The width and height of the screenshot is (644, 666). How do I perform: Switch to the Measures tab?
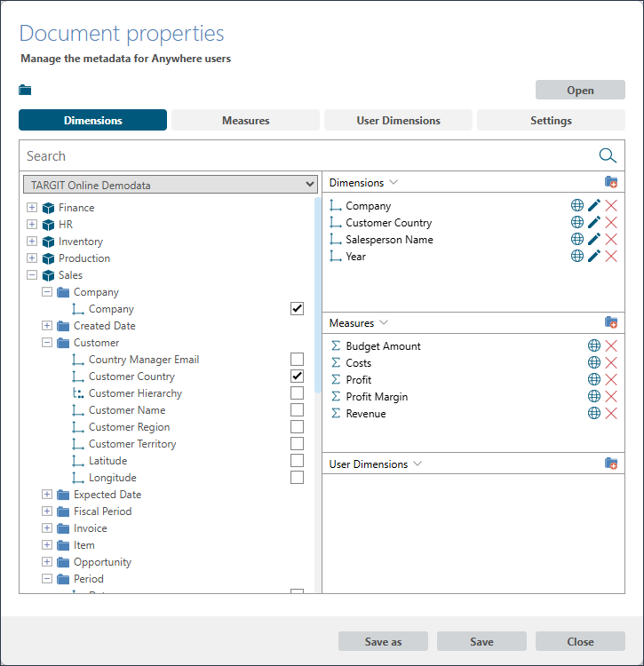[x=245, y=120]
